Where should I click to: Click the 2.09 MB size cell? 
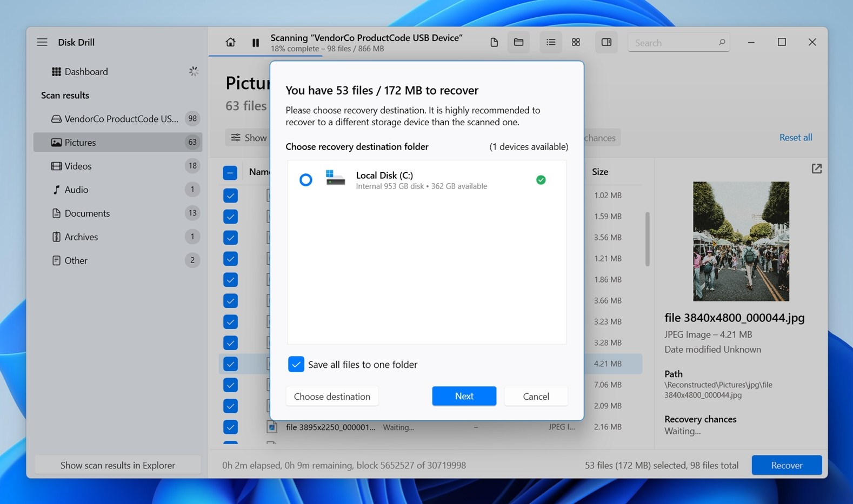tap(608, 406)
